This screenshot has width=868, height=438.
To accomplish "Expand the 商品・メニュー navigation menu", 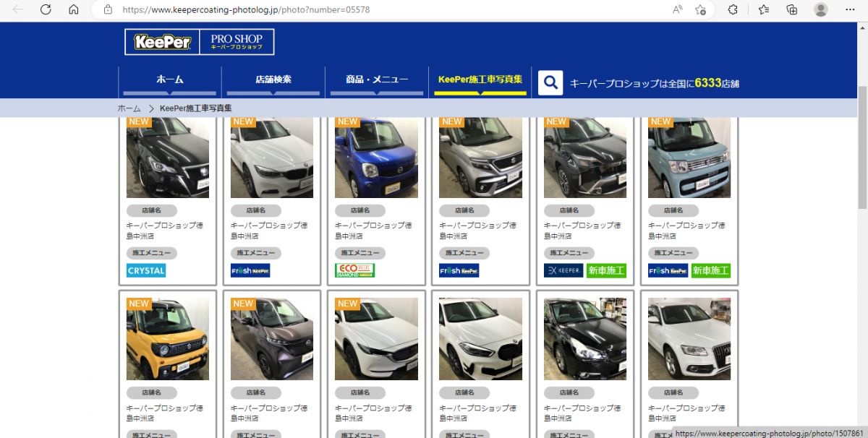I will tap(377, 80).
